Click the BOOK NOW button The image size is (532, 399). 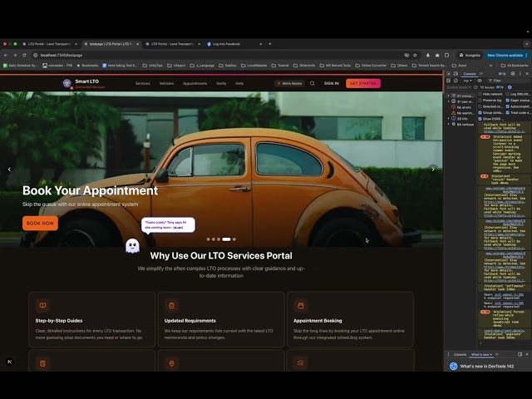[x=40, y=224]
